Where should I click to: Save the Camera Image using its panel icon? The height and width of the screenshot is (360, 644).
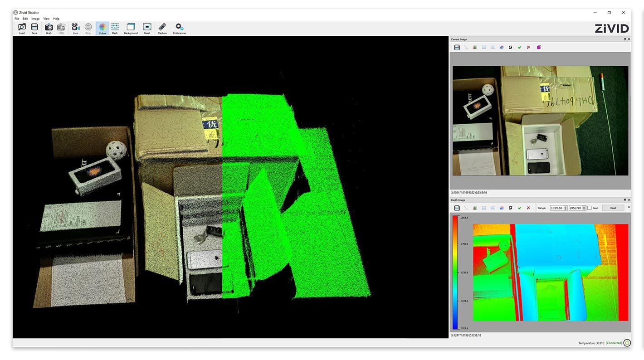[457, 47]
